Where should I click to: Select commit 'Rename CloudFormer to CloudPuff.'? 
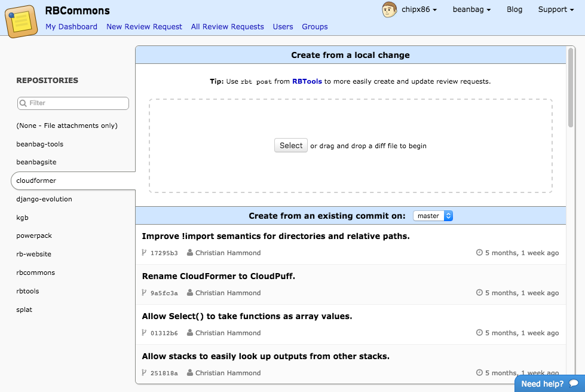[351, 284]
